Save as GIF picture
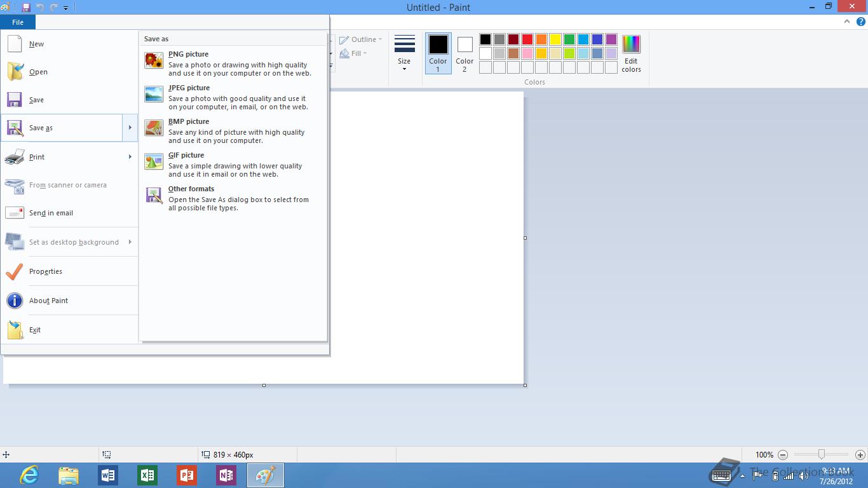Viewport: 868px width, 488px height. (233, 166)
